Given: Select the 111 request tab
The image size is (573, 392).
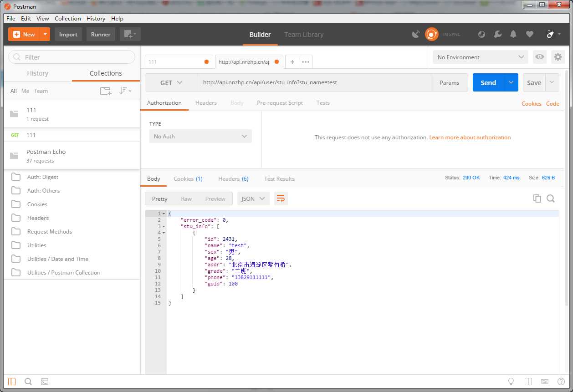Looking at the screenshot, I should click(x=179, y=61).
